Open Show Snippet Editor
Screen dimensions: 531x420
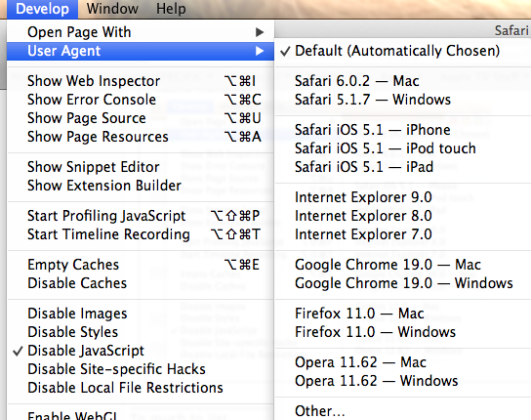pos(141,167)
